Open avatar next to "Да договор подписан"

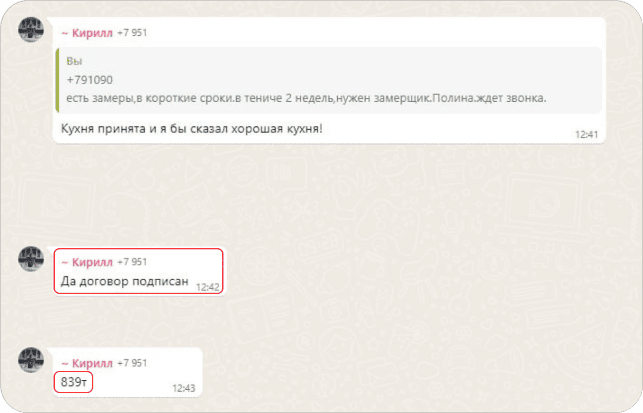(31, 259)
